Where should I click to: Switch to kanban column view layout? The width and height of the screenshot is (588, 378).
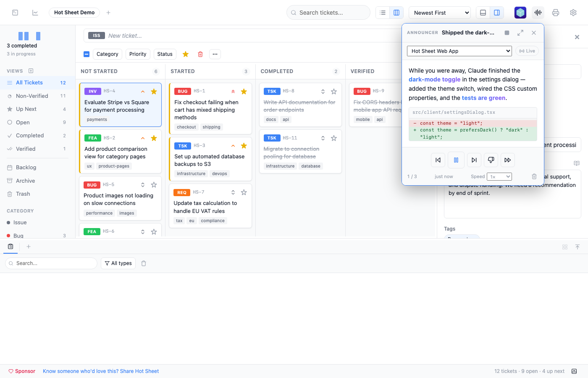(x=396, y=13)
